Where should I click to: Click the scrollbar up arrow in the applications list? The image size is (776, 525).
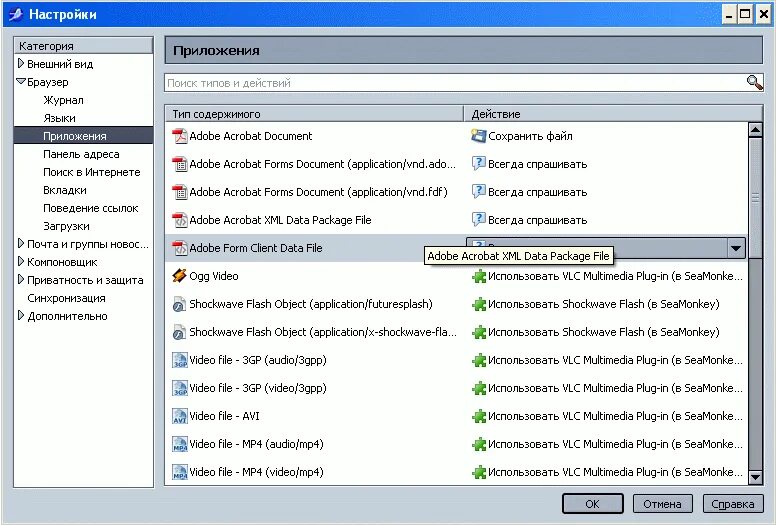point(755,130)
